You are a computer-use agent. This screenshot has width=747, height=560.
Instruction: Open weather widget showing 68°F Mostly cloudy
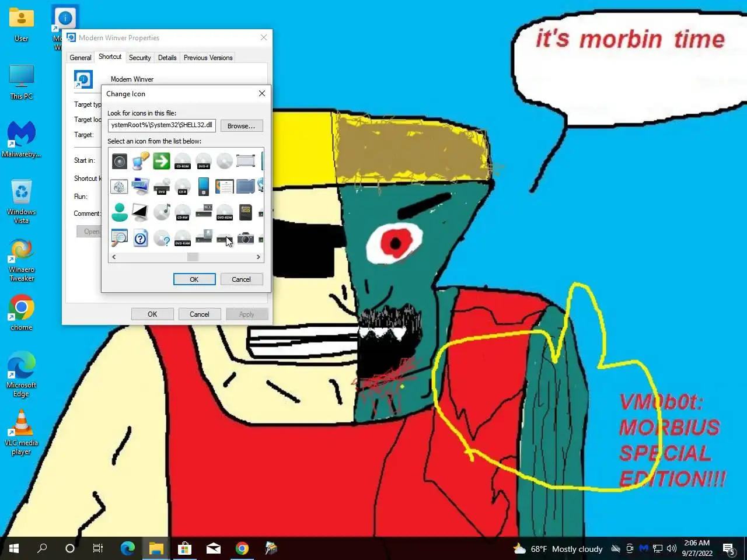[557, 549]
